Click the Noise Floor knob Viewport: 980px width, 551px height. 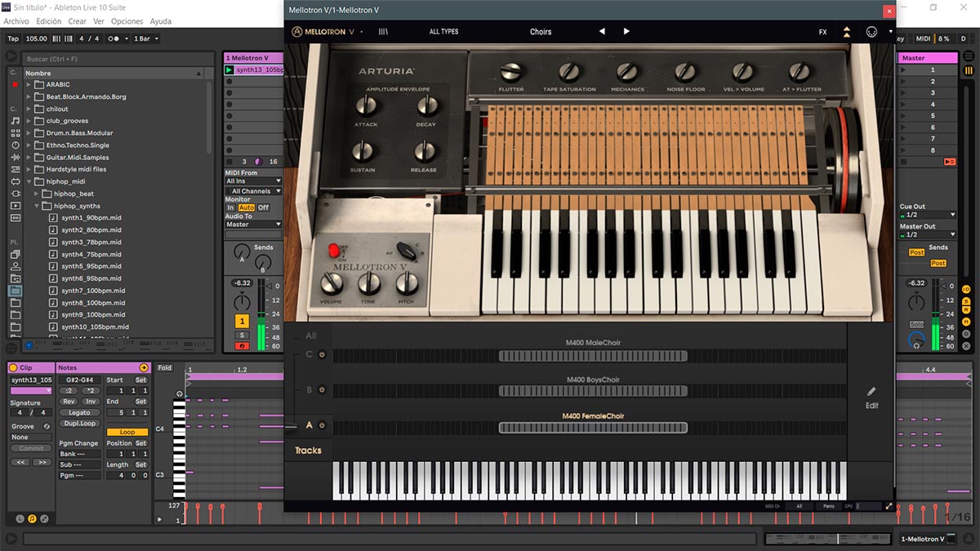click(685, 72)
